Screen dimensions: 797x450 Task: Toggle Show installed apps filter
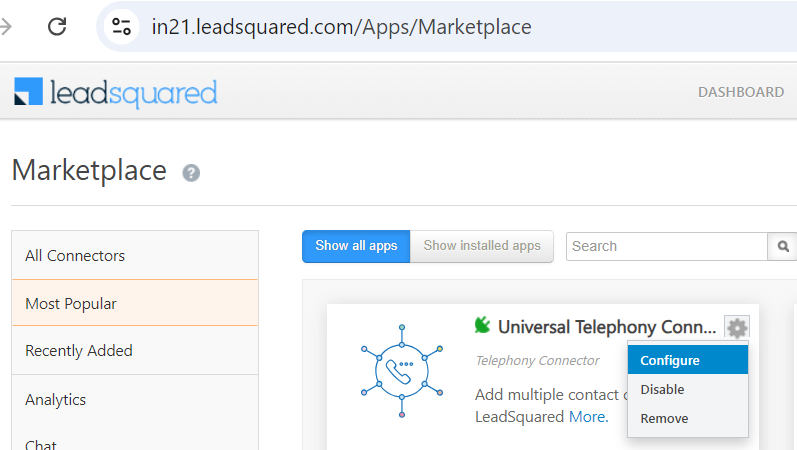482,246
